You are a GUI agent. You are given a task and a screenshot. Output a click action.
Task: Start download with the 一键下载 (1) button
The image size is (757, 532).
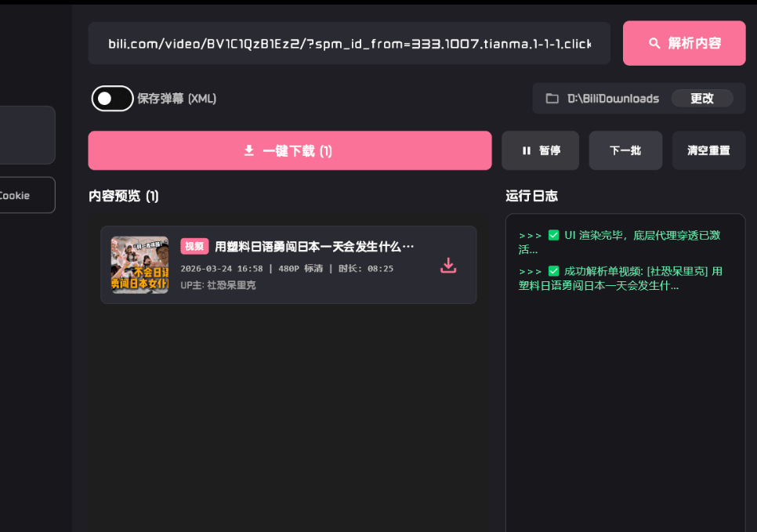pyautogui.click(x=289, y=150)
